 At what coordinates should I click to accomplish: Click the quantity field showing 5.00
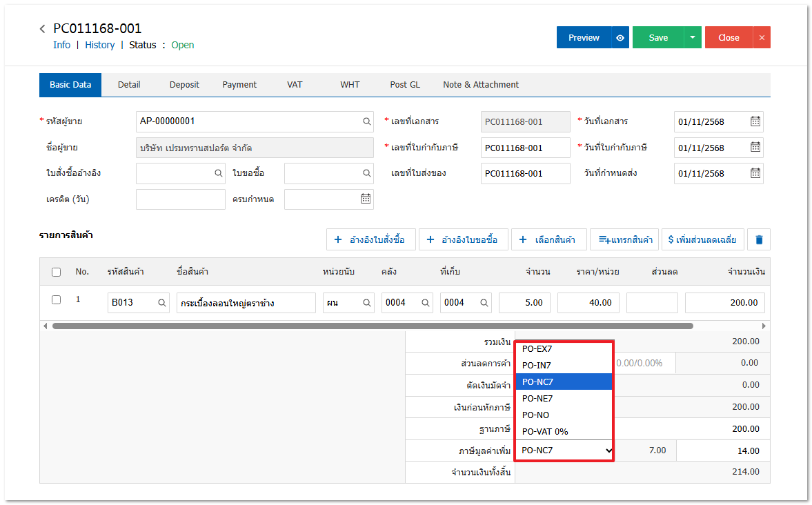pos(524,303)
